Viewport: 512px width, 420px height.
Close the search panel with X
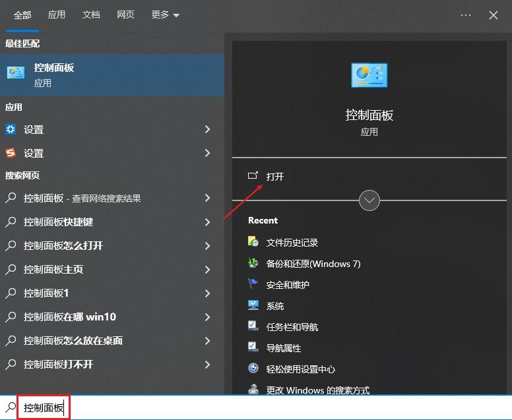click(494, 15)
